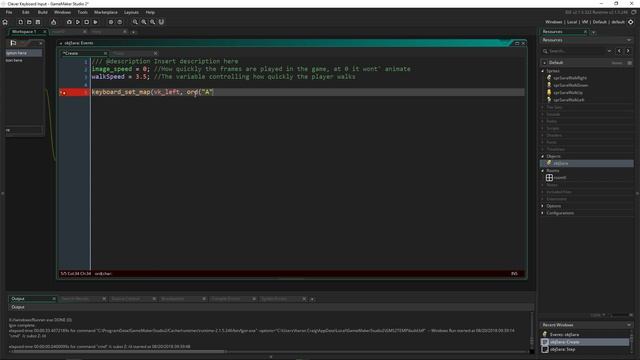This screenshot has width=640, height=360.
Task: Go to the Start Page home icon
Action: (5, 22)
